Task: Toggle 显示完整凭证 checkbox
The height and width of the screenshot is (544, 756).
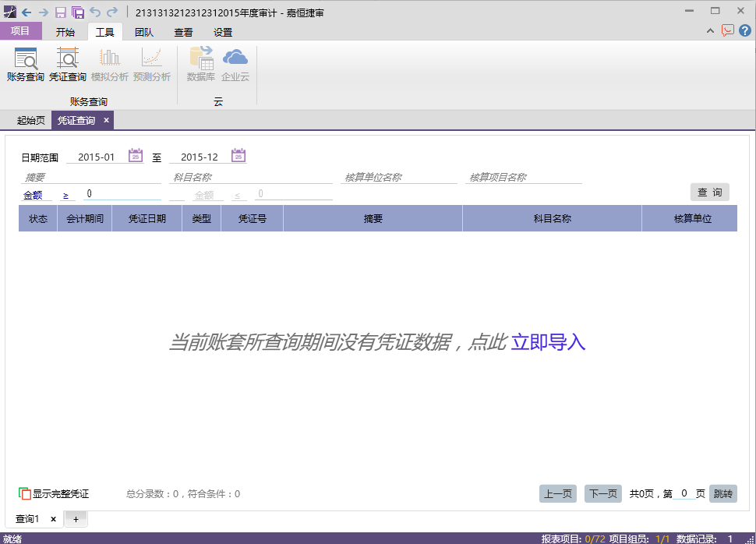Action: pyautogui.click(x=25, y=493)
